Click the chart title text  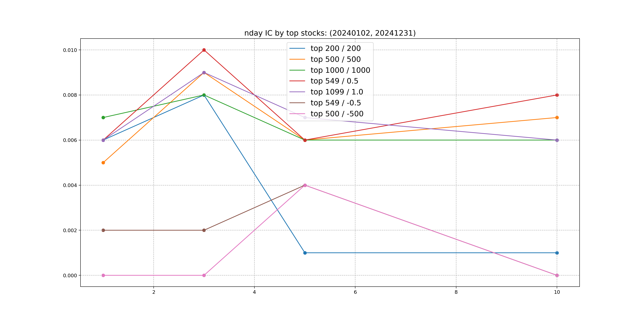coord(330,33)
